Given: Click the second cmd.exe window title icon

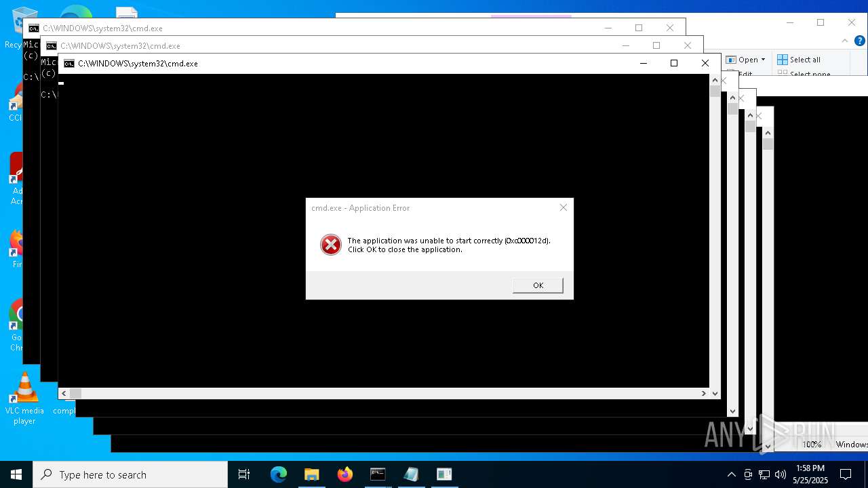Looking at the screenshot, I should (x=51, y=46).
